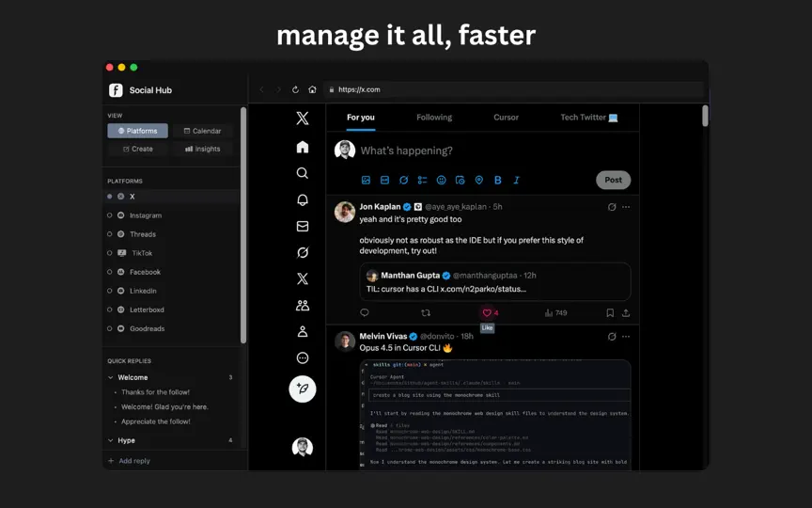812x508 pixels.
Task: Use quick reply Welcome! Glad you're here.
Action: [164, 407]
